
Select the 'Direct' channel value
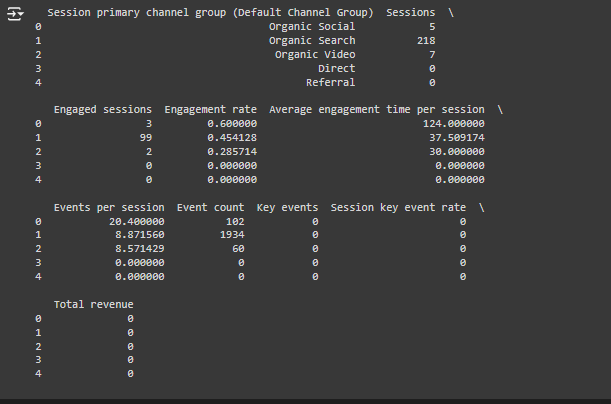coord(337,69)
